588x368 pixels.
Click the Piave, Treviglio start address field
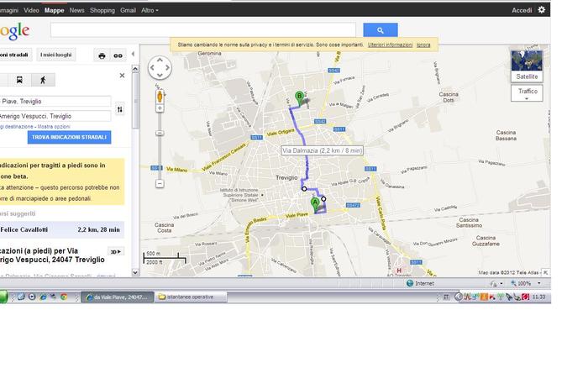pyautogui.click(x=55, y=102)
